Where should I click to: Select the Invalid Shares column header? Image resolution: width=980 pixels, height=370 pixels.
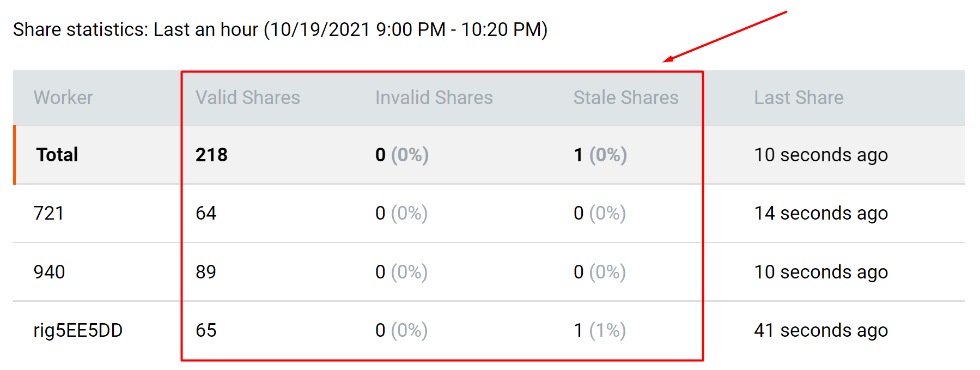pos(434,98)
